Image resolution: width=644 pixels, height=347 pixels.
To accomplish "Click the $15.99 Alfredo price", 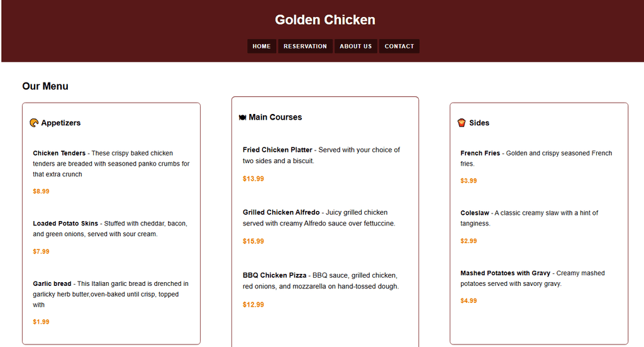I will coord(253,241).
